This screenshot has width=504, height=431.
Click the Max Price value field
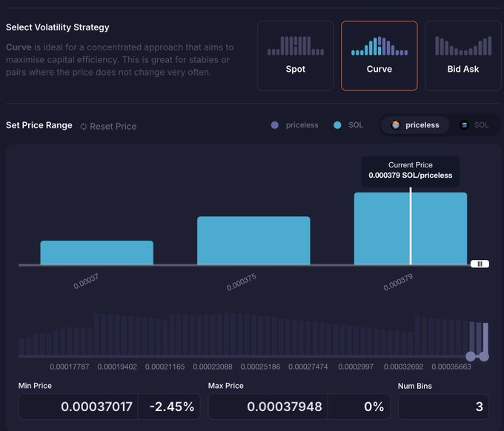pos(268,407)
